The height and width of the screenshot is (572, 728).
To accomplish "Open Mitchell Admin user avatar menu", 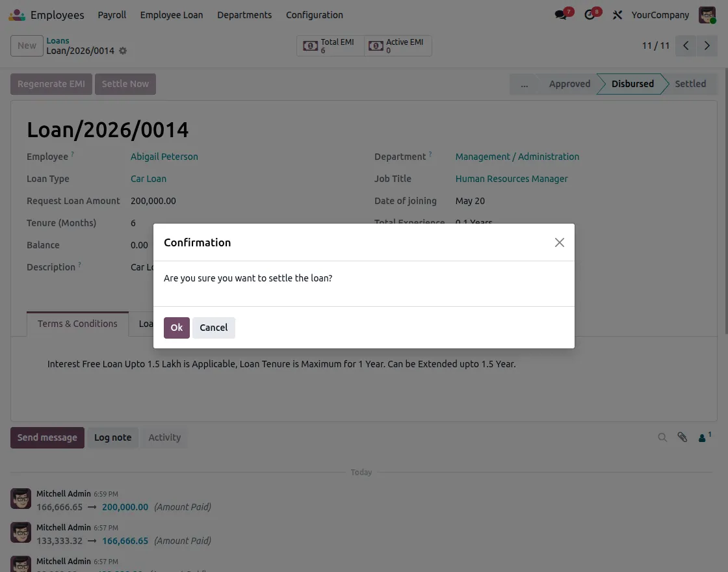I will [x=707, y=15].
